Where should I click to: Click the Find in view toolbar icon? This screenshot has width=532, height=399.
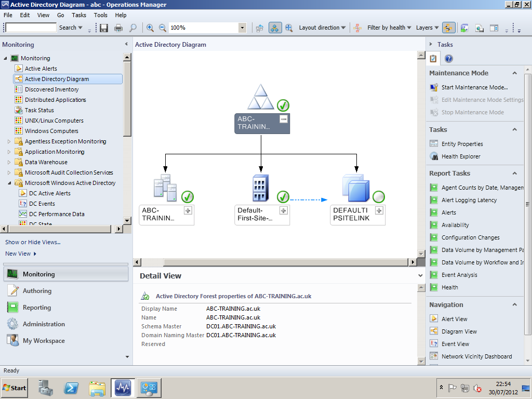click(x=480, y=28)
